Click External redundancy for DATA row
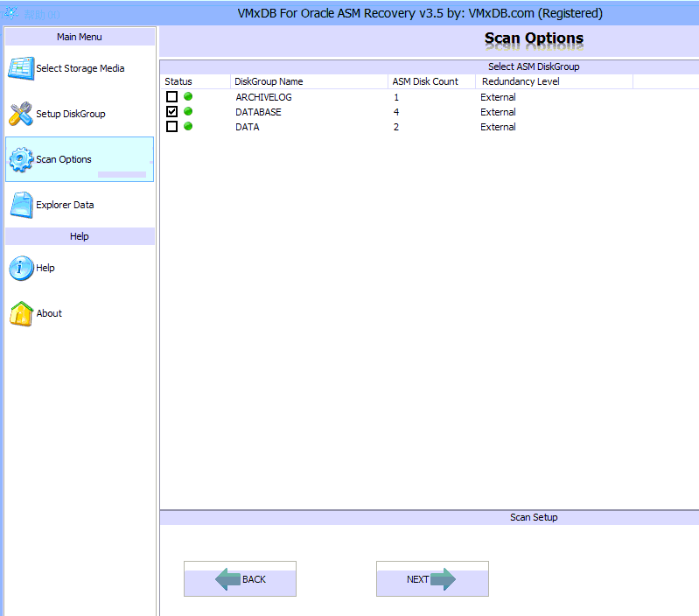This screenshot has width=699, height=616. [498, 127]
